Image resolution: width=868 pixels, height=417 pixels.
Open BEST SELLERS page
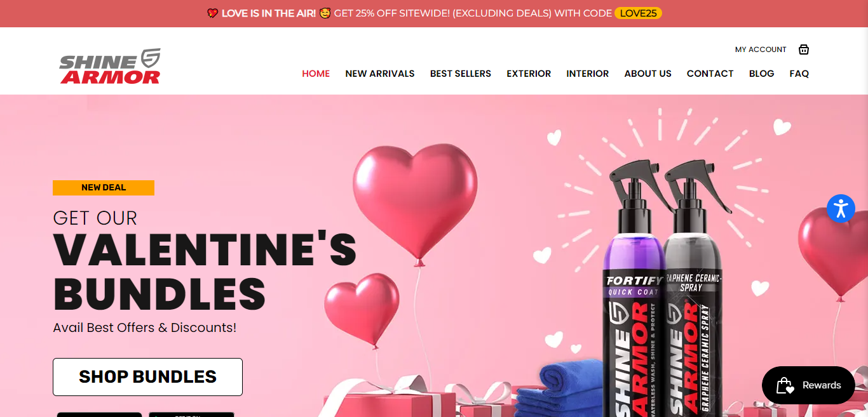click(461, 74)
